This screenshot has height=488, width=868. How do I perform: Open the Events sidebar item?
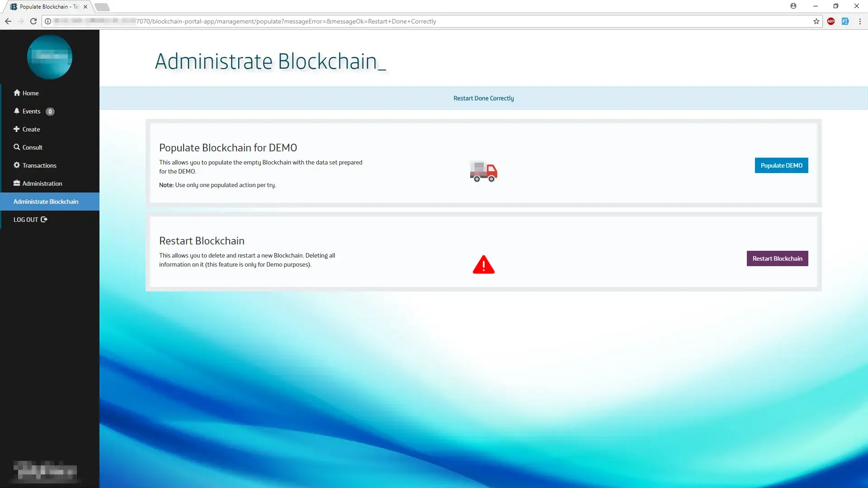click(x=31, y=111)
